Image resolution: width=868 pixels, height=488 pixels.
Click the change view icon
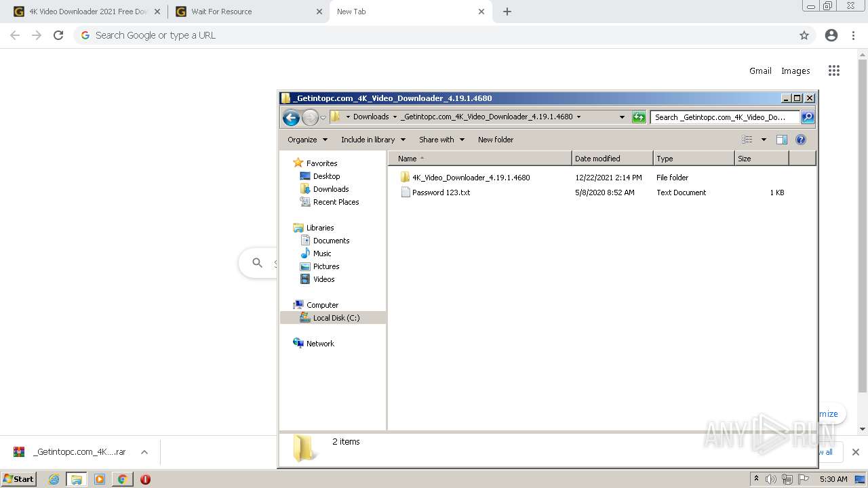click(x=747, y=140)
